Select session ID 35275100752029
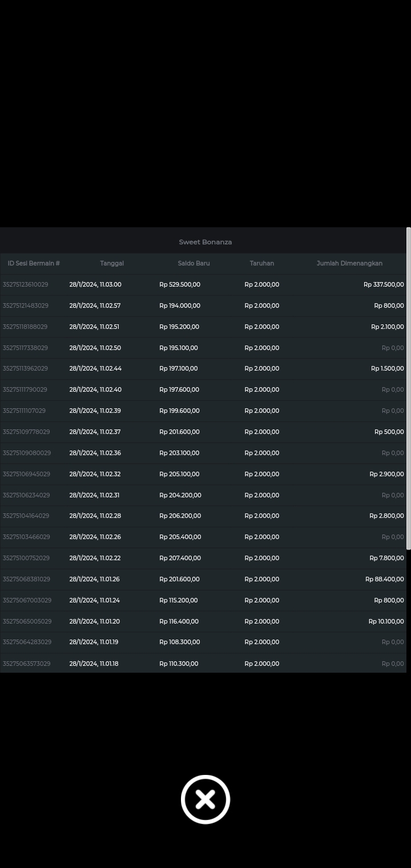The height and width of the screenshot is (868, 411). pyautogui.click(x=26, y=558)
